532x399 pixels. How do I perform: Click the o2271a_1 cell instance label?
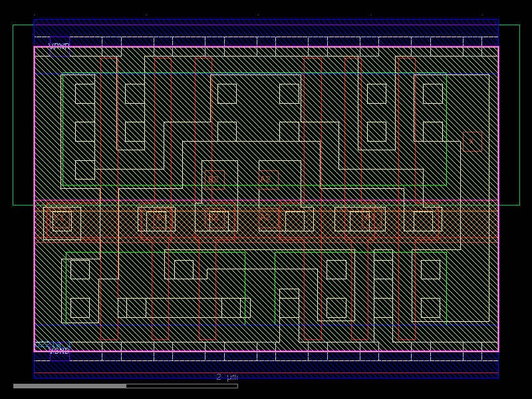[x=52, y=344]
